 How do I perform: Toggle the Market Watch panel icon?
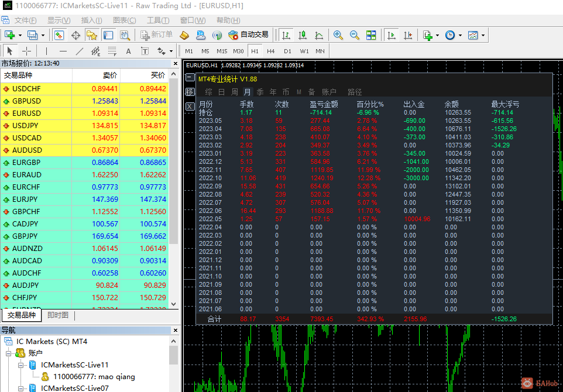coord(59,35)
